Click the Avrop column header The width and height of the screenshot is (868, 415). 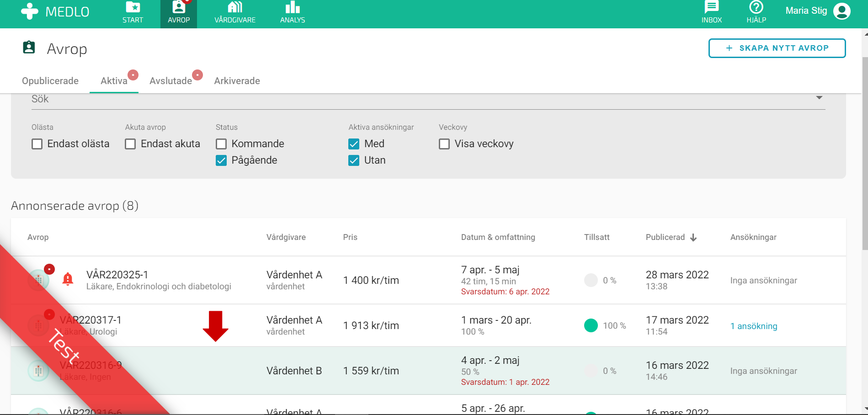[38, 237]
